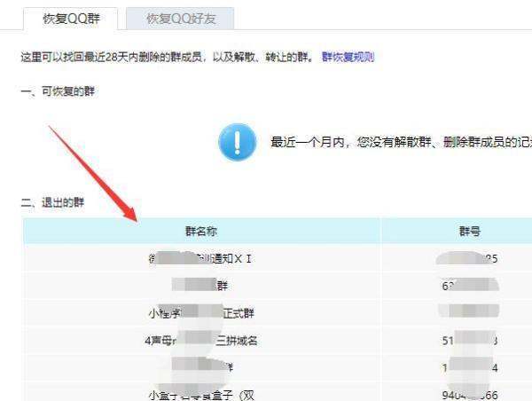Open the 恢复QQ好友 tab
532x401 pixels.
(x=180, y=19)
